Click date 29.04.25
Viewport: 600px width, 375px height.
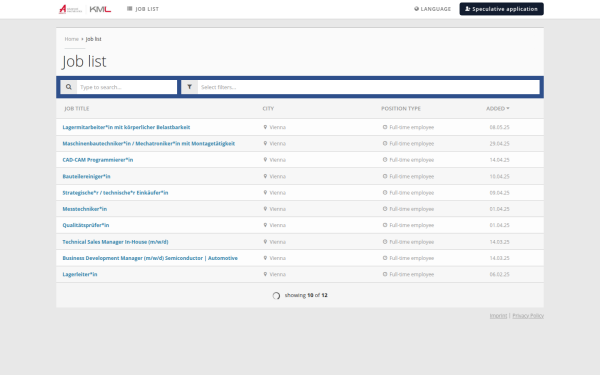(499, 143)
